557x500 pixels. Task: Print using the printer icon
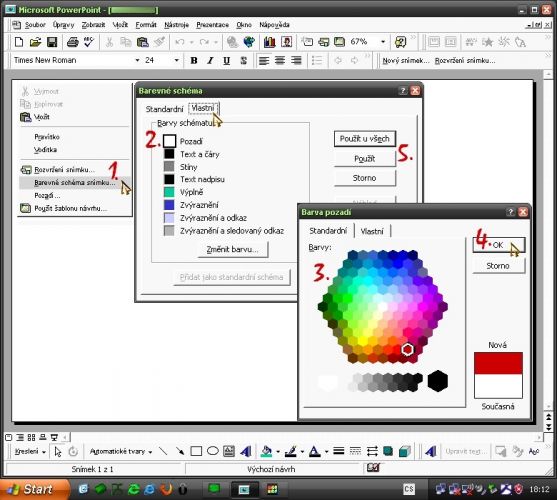coord(72,42)
